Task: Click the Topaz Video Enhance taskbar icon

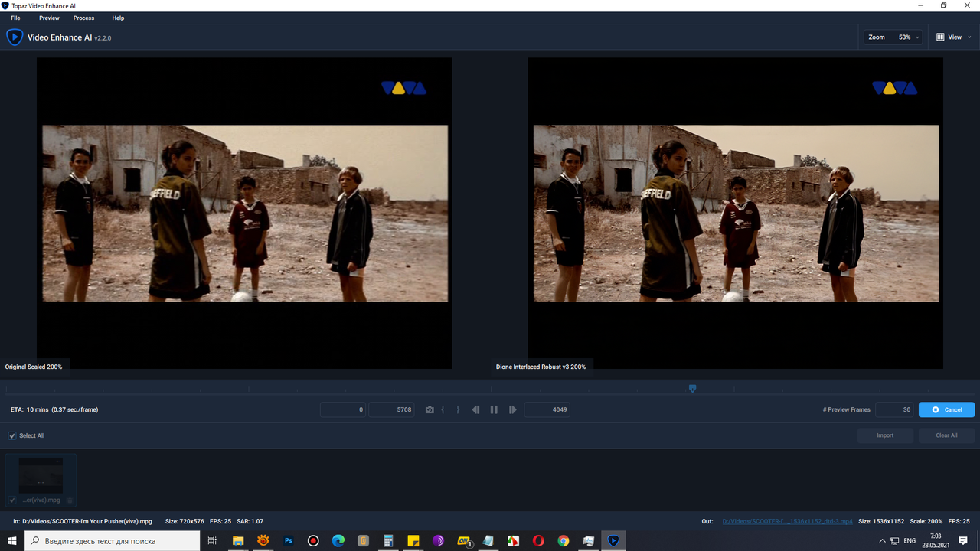Action: pyautogui.click(x=613, y=540)
